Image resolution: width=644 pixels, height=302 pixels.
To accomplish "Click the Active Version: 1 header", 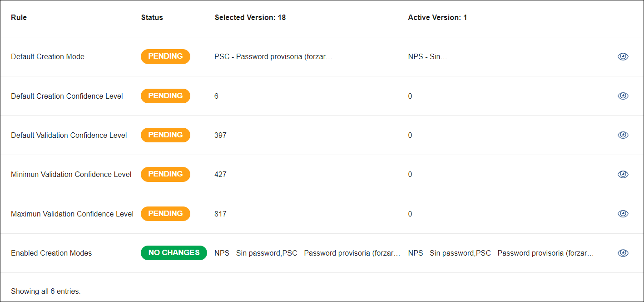I will (437, 18).
